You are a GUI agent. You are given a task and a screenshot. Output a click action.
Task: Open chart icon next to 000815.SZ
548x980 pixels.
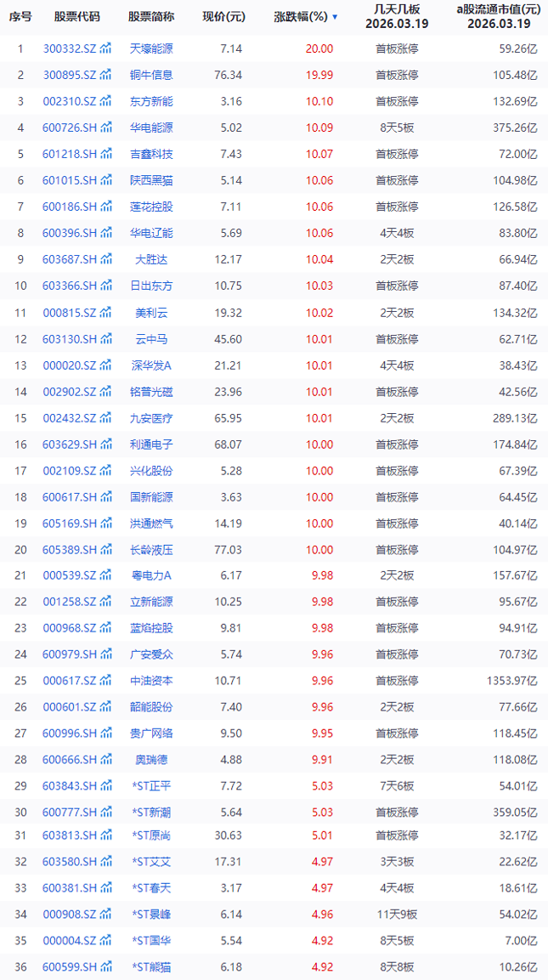(x=105, y=312)
